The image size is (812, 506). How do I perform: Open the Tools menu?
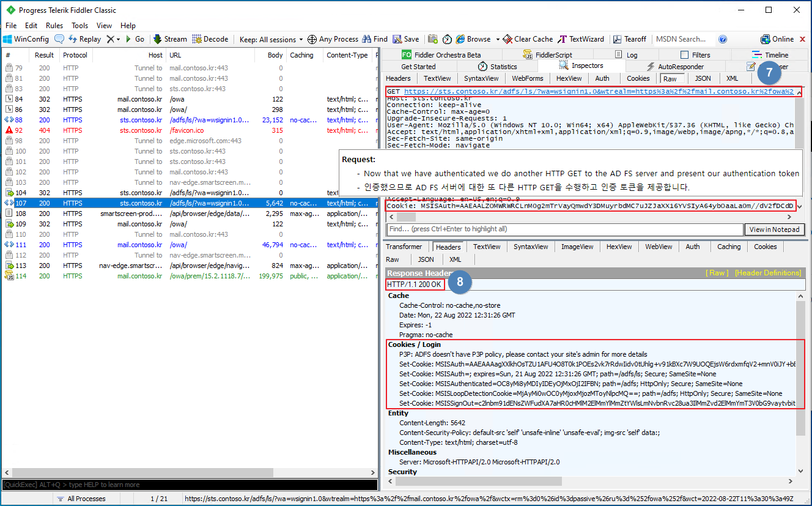click(x=80, y=26)
